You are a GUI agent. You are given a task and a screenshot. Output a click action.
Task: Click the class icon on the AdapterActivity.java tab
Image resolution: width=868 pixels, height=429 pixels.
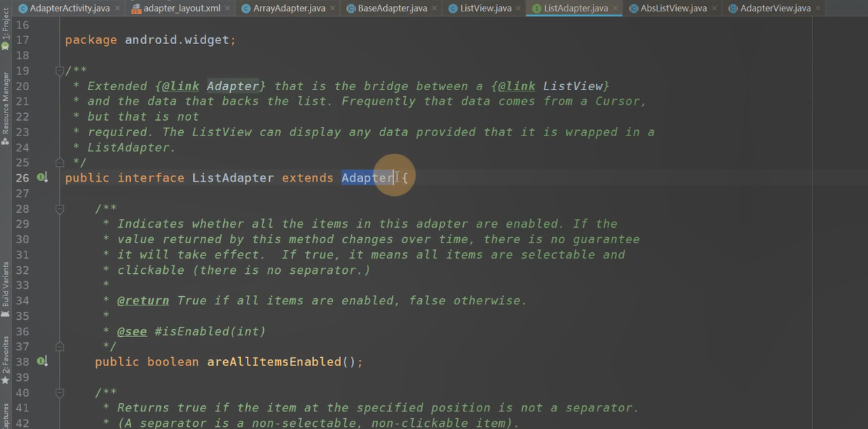click(23, 8)
